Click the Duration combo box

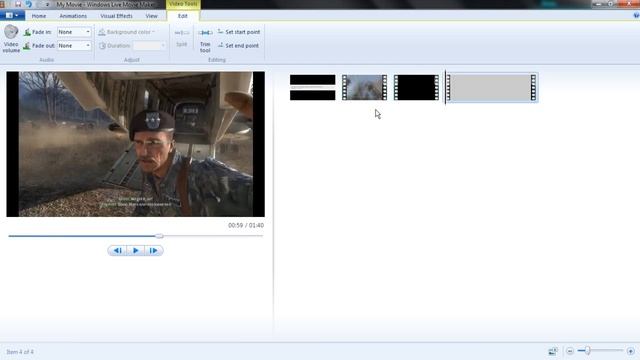coord(149,46)
